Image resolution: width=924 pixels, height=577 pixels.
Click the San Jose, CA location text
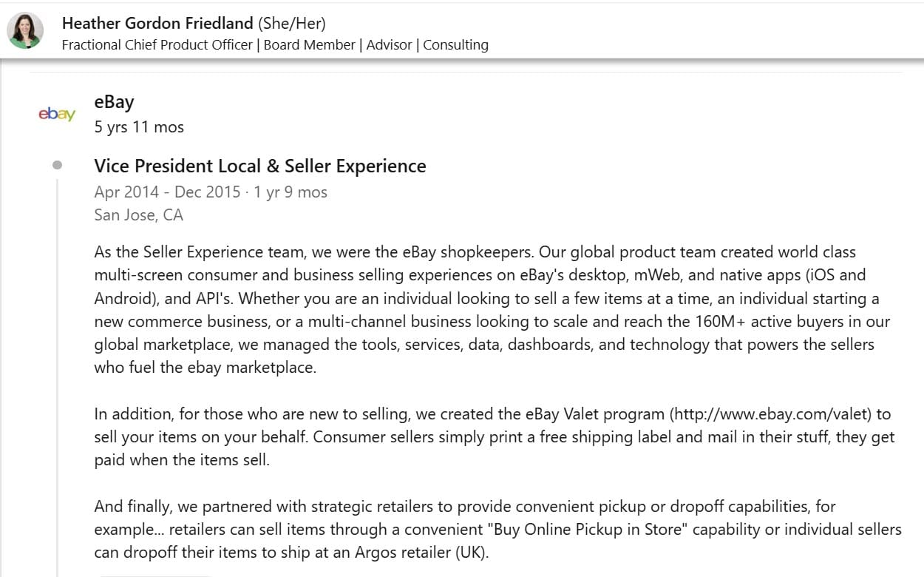tap(138, 215)
